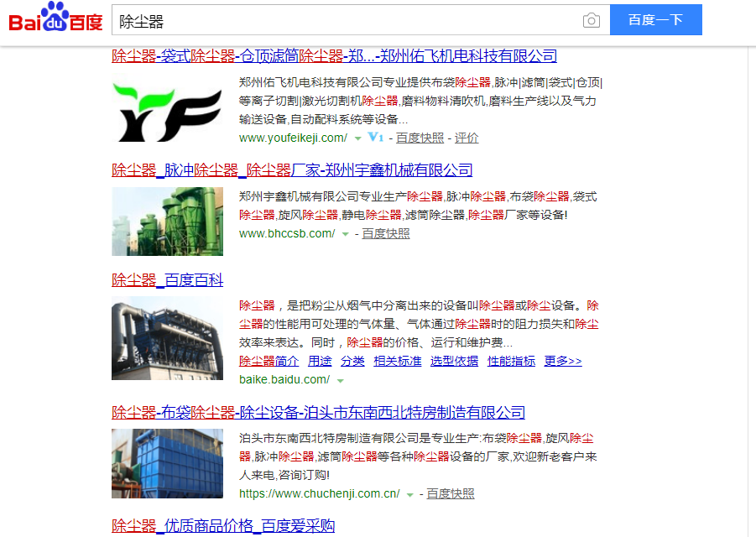Click the Baidu logo to go home
The height and width of the screenshot is (537, 756).
point(55,18)
